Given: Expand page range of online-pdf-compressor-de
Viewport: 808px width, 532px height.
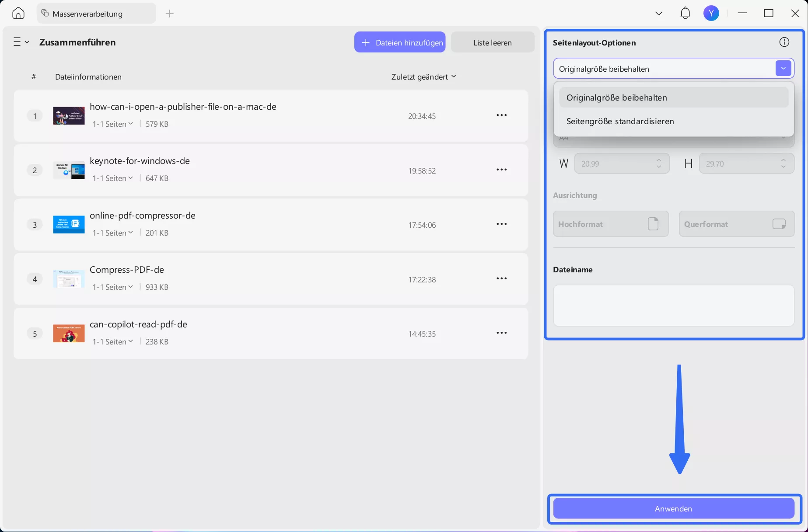Looking at the screenshot, I should point(113,233).
